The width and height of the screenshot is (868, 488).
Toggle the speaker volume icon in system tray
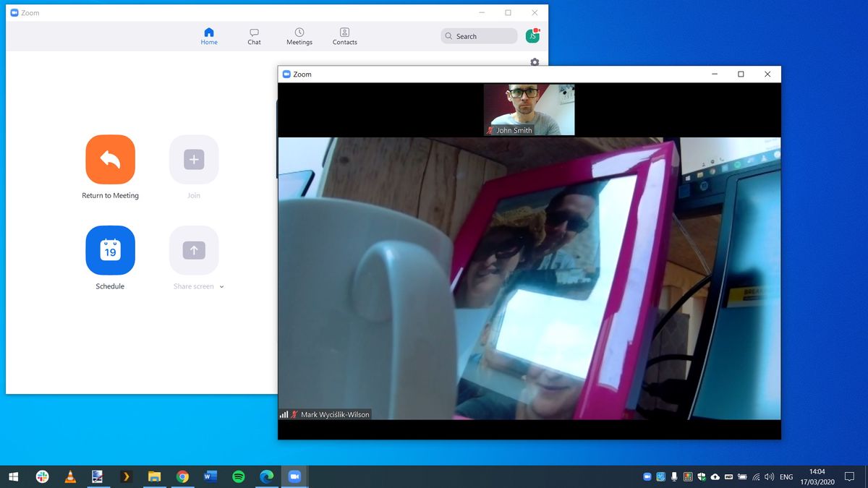point(768,476)
